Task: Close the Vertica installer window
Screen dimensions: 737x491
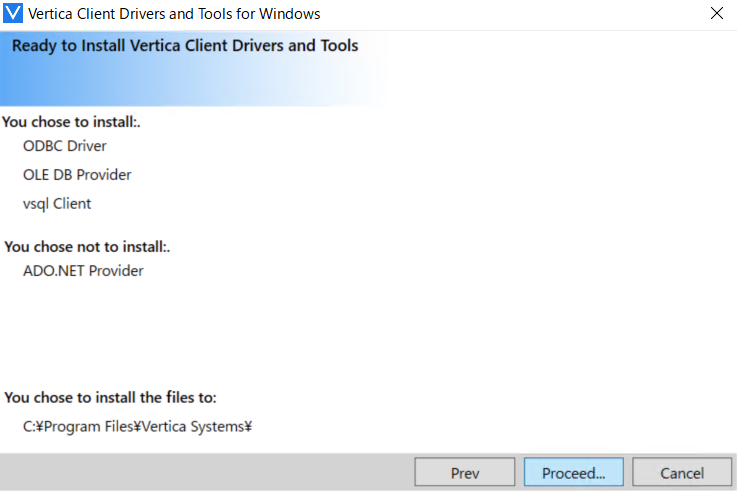Action: [716, 14]
